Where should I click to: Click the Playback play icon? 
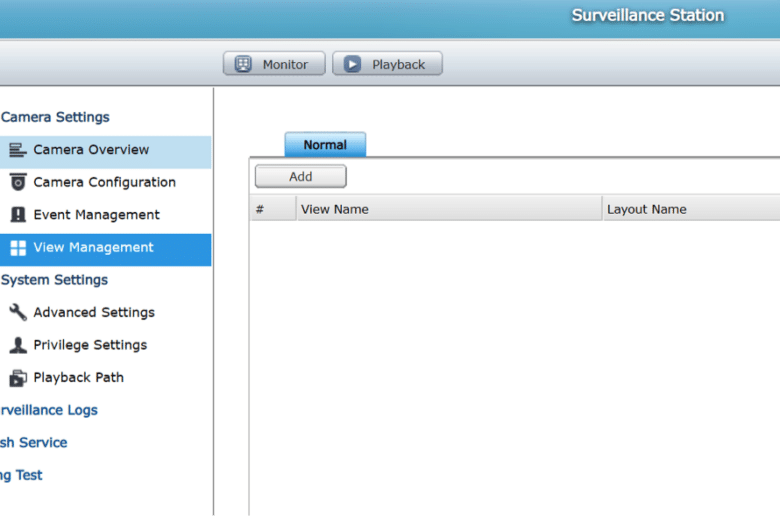click(x=352, y=64)
